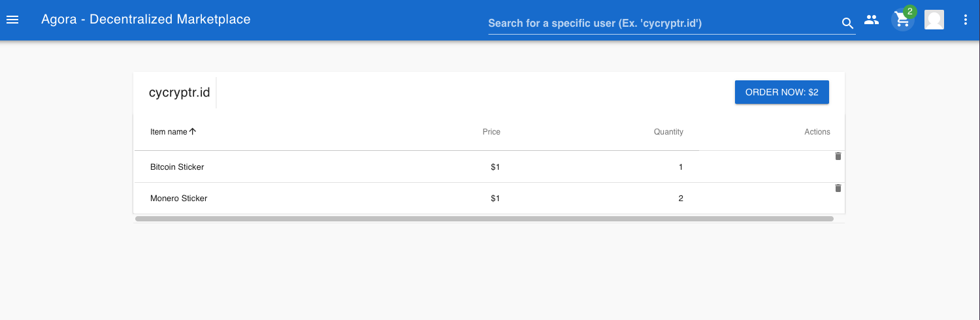Click the profile avatar picture
980x320 pixels.
(934, 20)
